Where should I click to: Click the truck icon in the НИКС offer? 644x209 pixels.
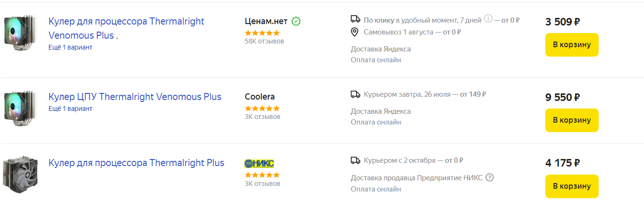[356, 160]
